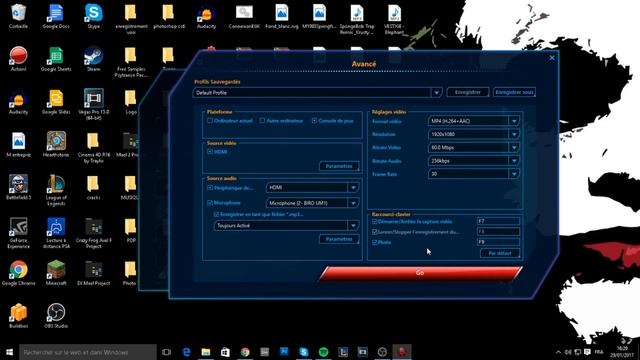Image resolution: width=640 pixels, height=360 pixels.
Task: Open the Résolution 1920x1080 dropdown
Action: point(514,134)
